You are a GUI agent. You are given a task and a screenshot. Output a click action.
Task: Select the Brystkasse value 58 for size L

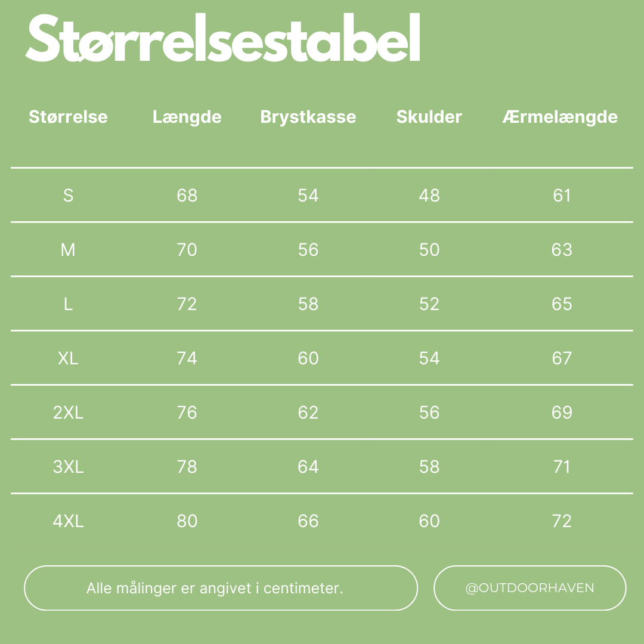[308, 304]
